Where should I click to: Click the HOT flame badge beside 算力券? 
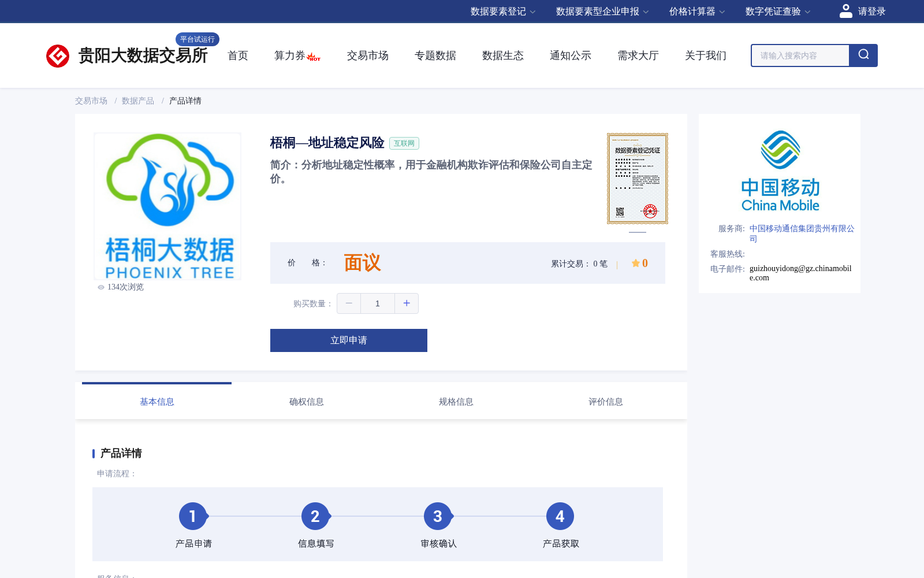pyautogui.click(x=314, y=57)
